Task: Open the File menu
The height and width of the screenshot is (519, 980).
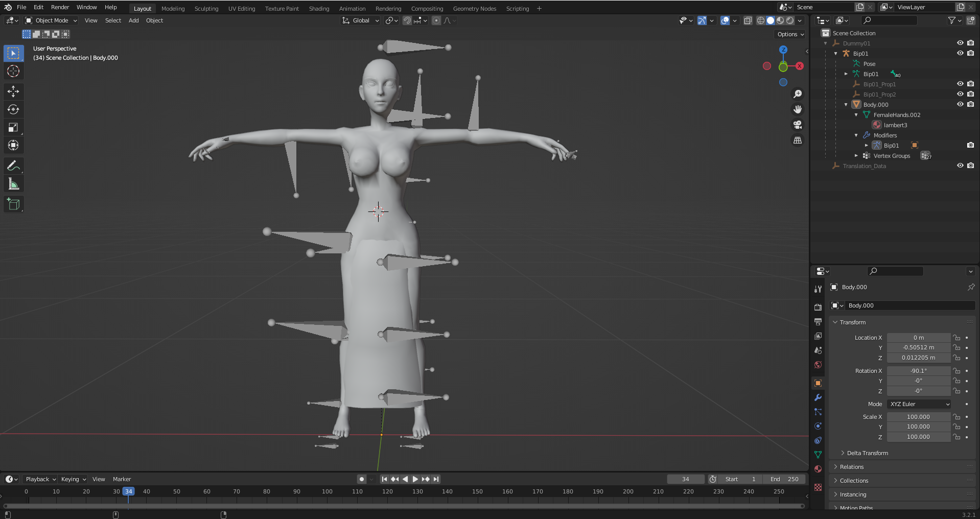Action: [x=21, y=7]
